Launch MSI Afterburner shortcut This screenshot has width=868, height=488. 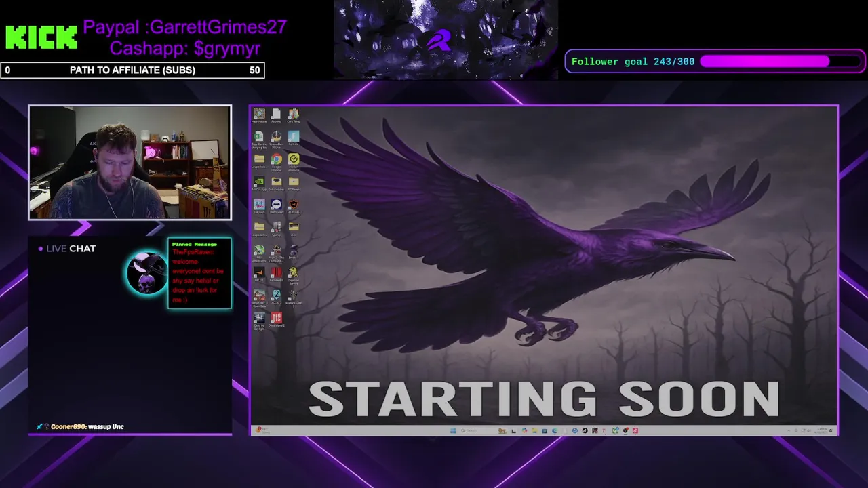tap(259, 252)
